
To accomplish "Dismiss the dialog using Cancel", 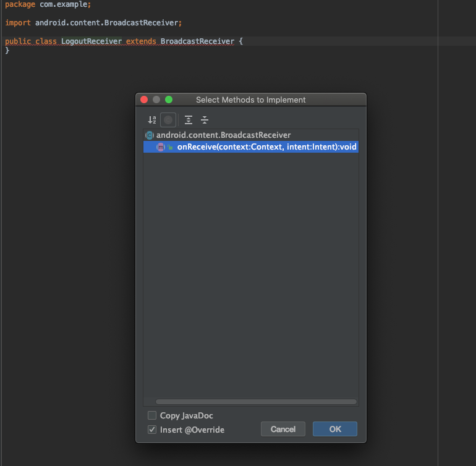I will [283, 429].
